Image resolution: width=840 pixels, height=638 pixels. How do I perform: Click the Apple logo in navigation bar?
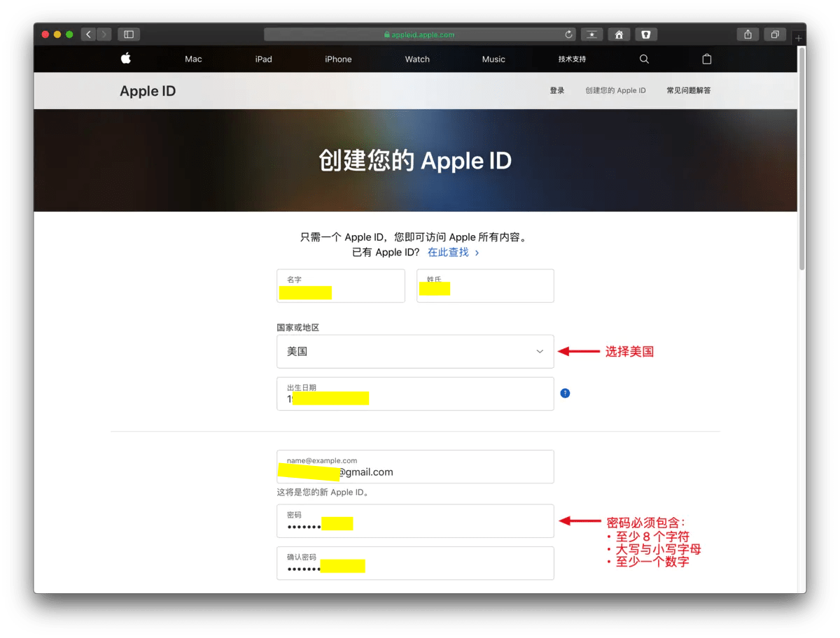coord(126,59)
